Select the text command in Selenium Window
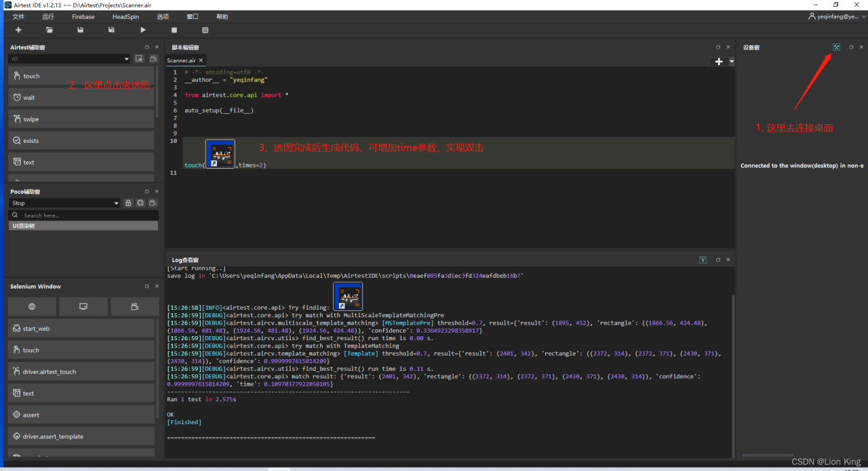The image size is (868, 471). [81, 393]
